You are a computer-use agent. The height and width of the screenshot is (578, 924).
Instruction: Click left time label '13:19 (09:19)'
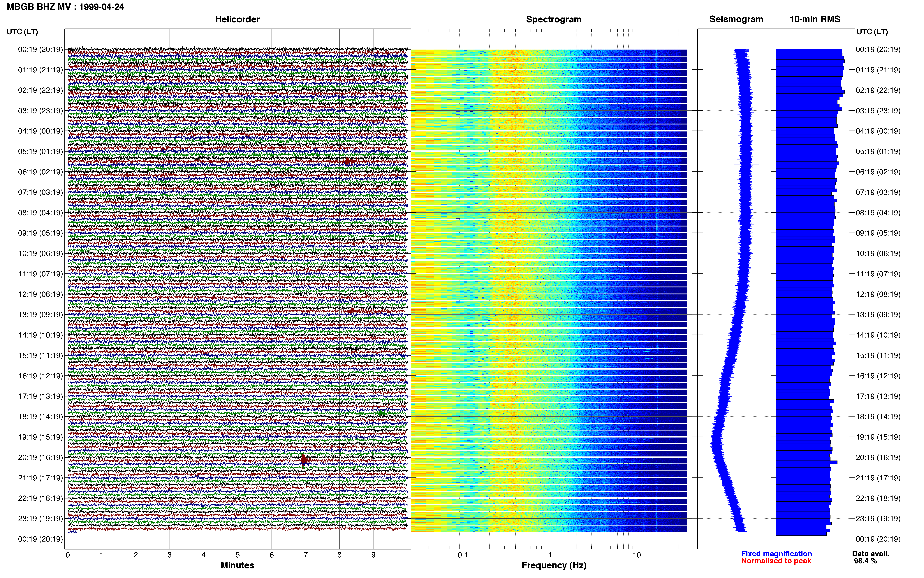pos(41,315)
